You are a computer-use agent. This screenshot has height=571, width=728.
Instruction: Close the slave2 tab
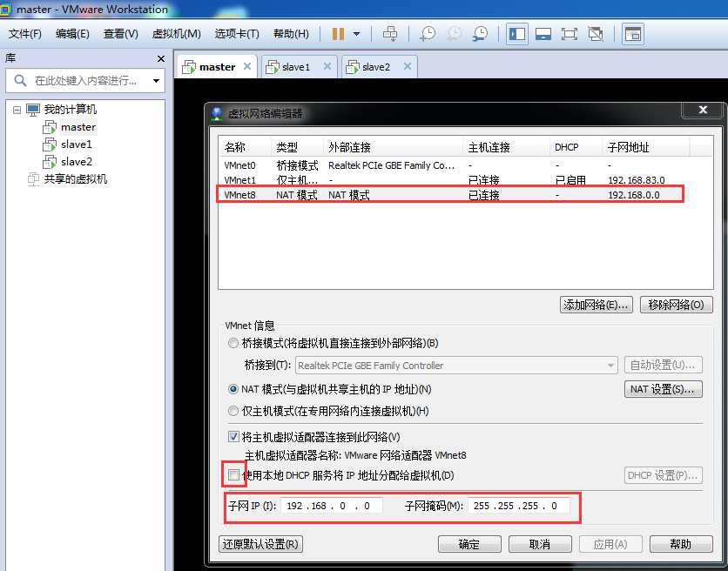coord(408,66)
